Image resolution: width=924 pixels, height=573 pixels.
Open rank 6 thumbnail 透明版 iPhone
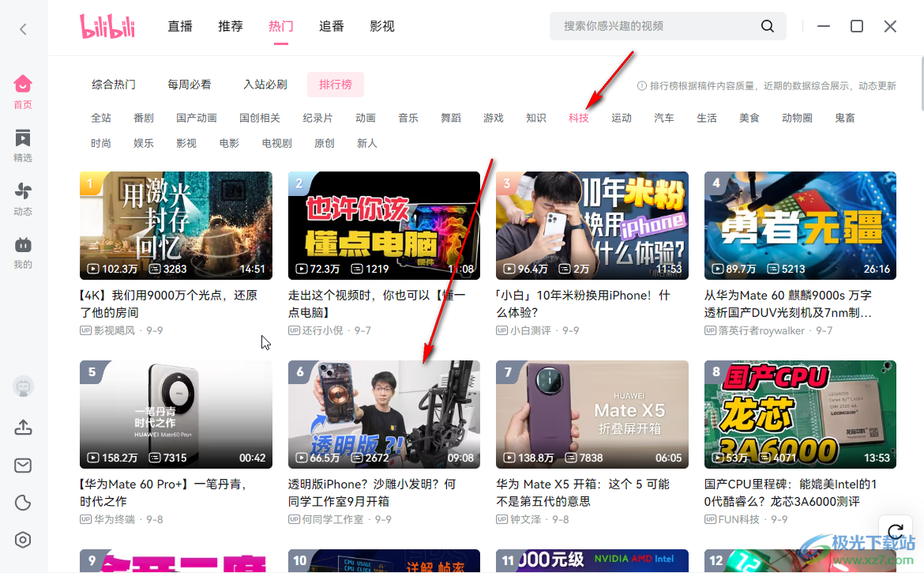(x=384, y=414)
